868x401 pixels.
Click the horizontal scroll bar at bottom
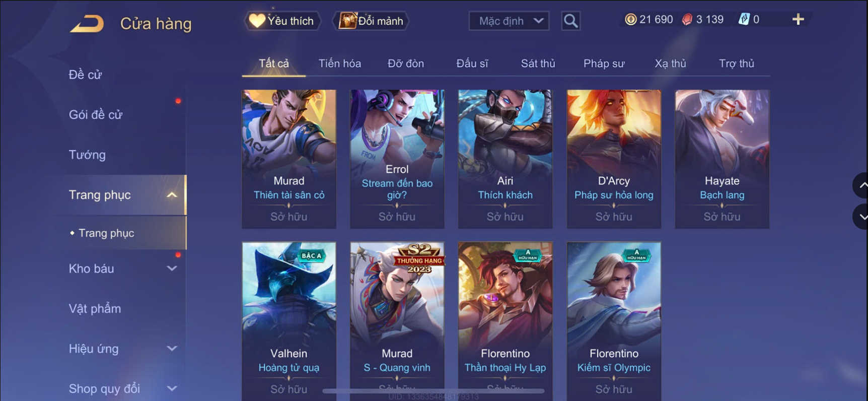tap(433, 390)
